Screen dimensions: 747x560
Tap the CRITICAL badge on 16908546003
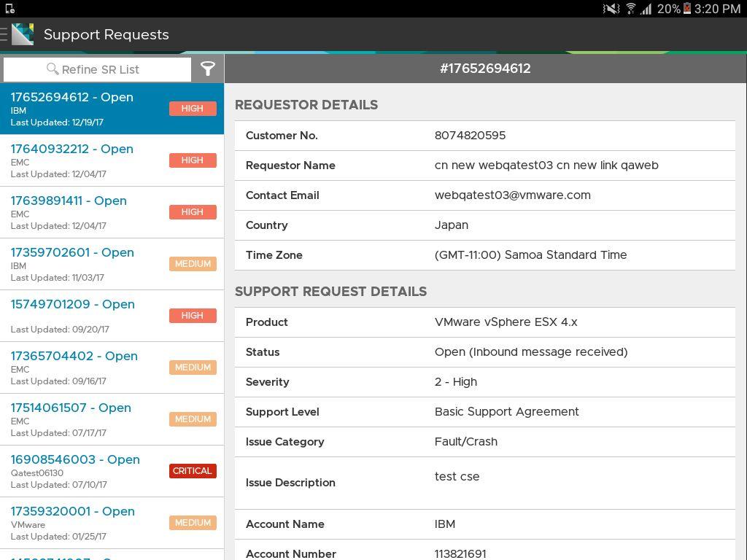193,471
